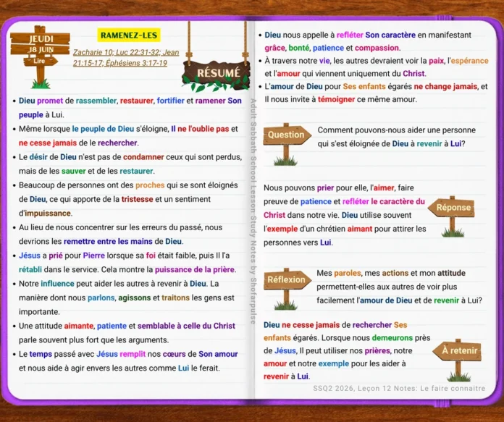Click the purple word 'prières,'

378,350
